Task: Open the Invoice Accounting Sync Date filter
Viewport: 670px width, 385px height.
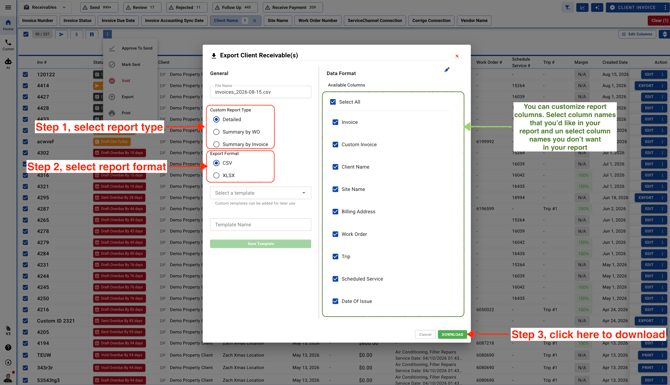Action: pos(174,21)
